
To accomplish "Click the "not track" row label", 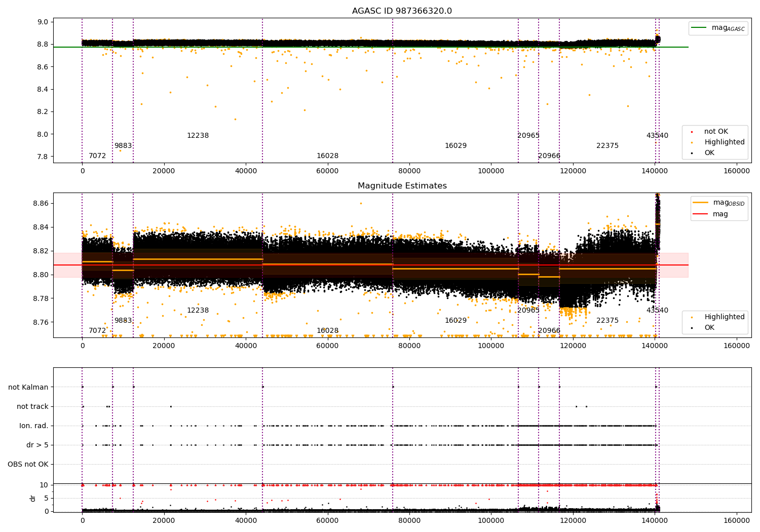I will coord(32,407).
